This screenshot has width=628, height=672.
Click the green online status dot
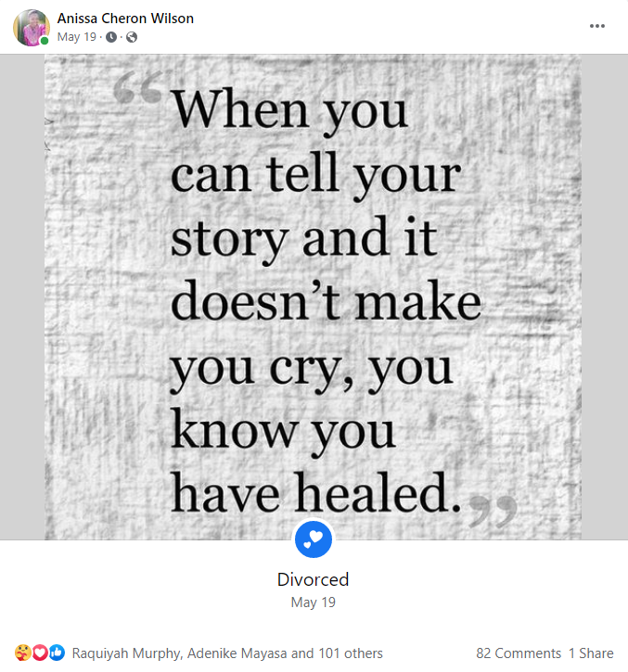(x=45, y=41)
